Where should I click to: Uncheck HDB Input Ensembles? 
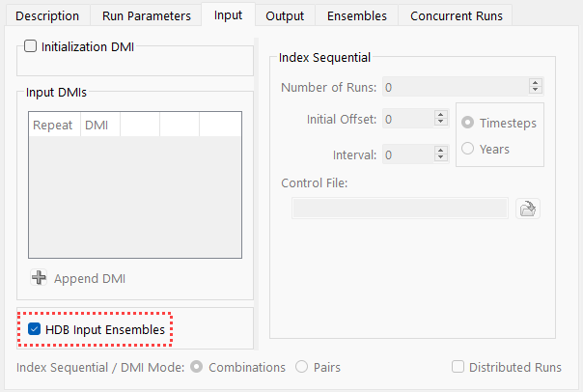[35, 329]
